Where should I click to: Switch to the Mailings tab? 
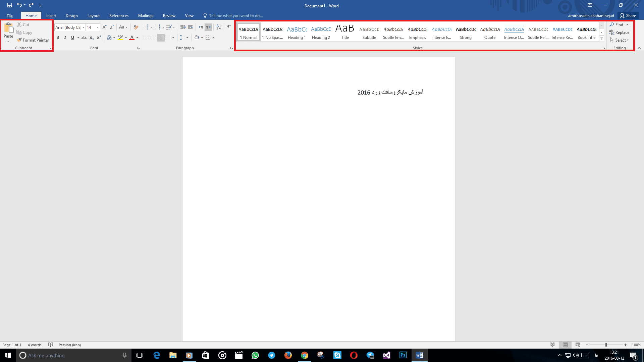pyautogui.click(x=146, y=16)
